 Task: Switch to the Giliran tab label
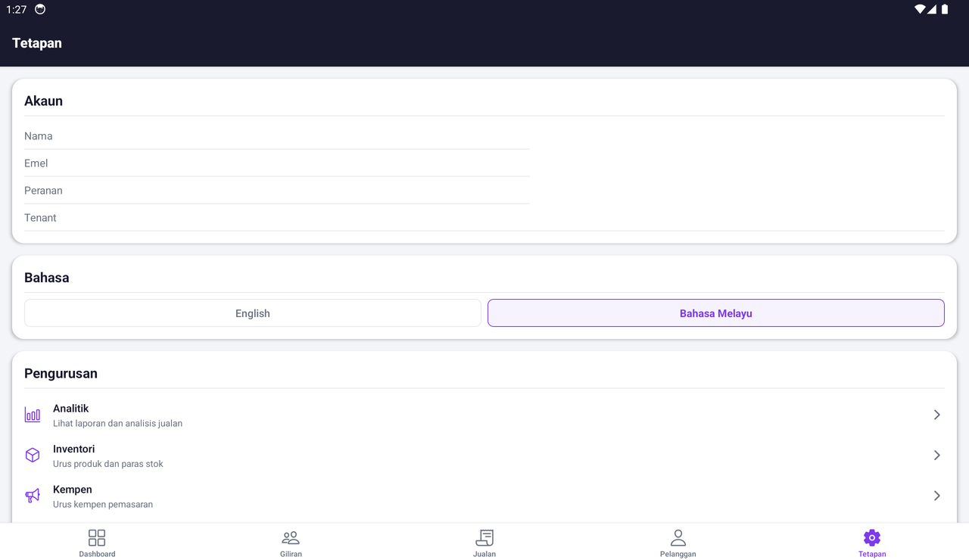coord(291,554)
